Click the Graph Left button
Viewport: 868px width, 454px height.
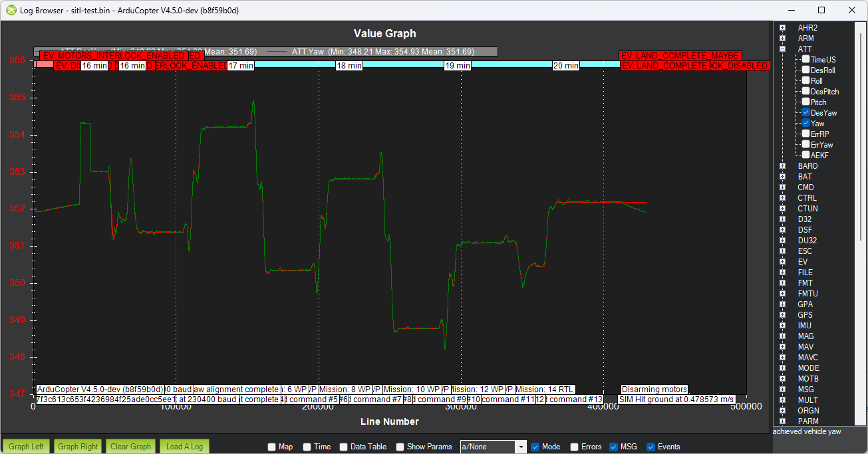pos(26,447)
